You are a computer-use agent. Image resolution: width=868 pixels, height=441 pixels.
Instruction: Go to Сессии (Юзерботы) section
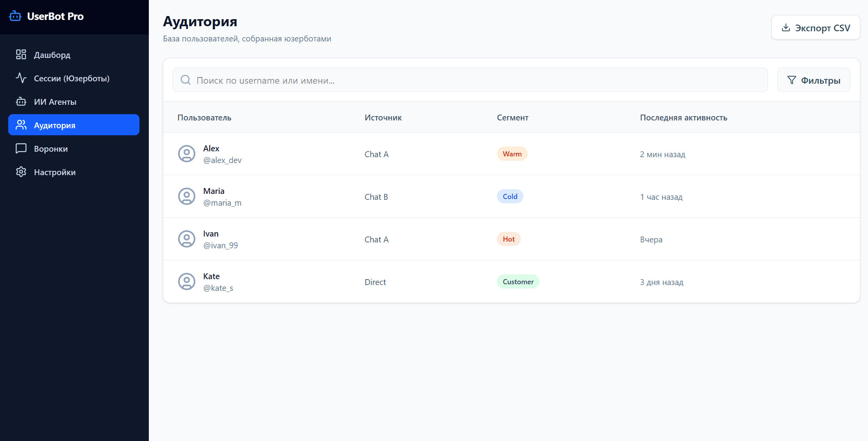(74, 78)
